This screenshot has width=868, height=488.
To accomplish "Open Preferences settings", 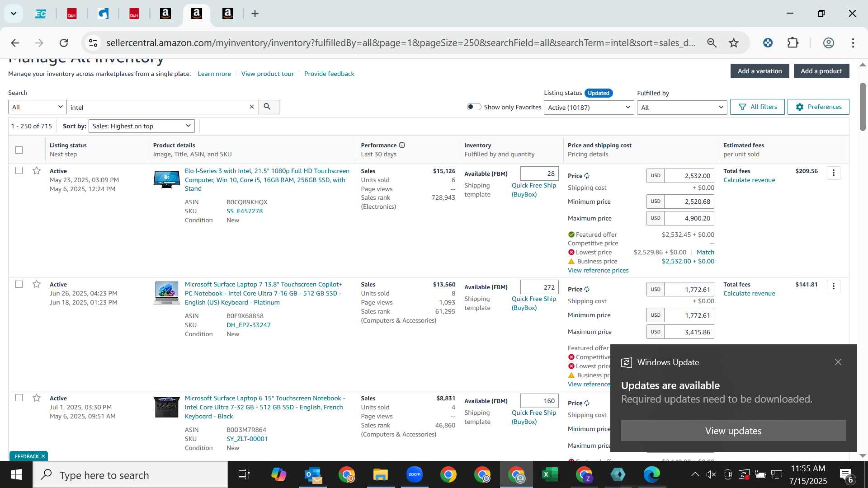I will (818, 107).
